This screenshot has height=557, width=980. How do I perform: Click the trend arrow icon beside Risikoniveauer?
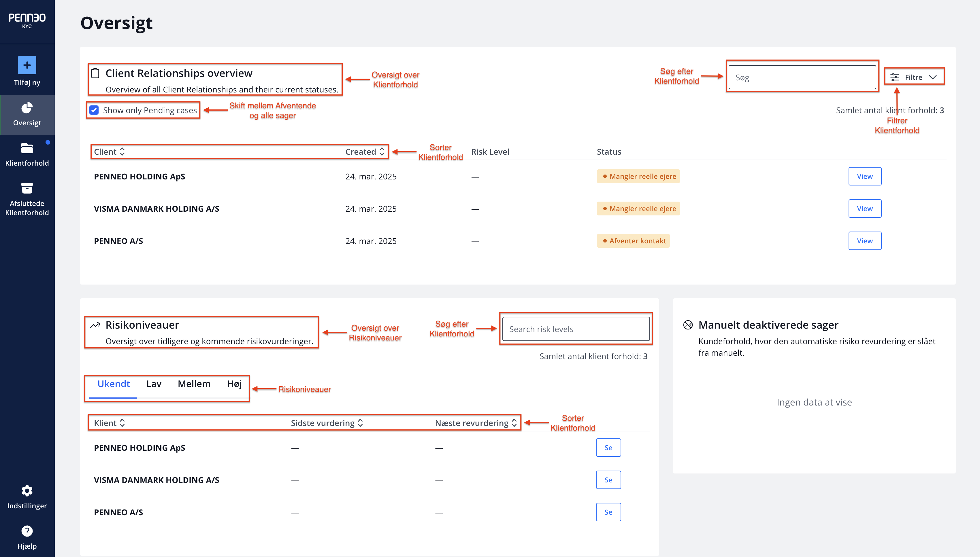point(95,325)
